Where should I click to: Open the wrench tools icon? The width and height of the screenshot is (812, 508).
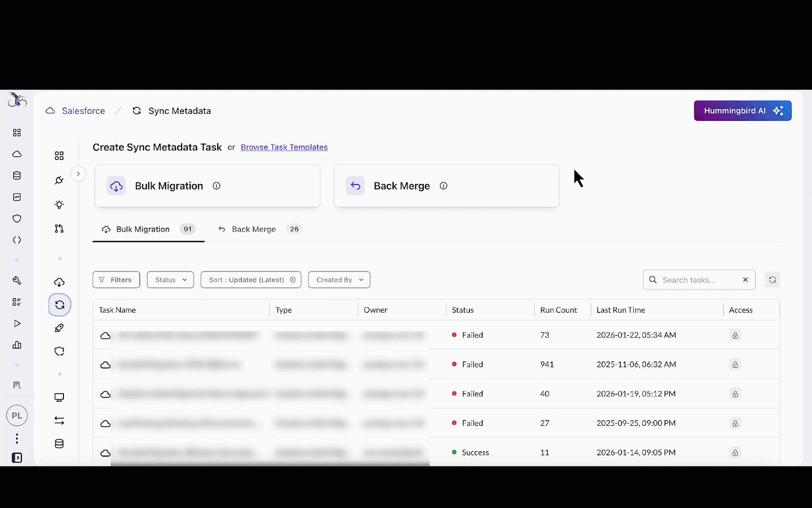(17, 280)
